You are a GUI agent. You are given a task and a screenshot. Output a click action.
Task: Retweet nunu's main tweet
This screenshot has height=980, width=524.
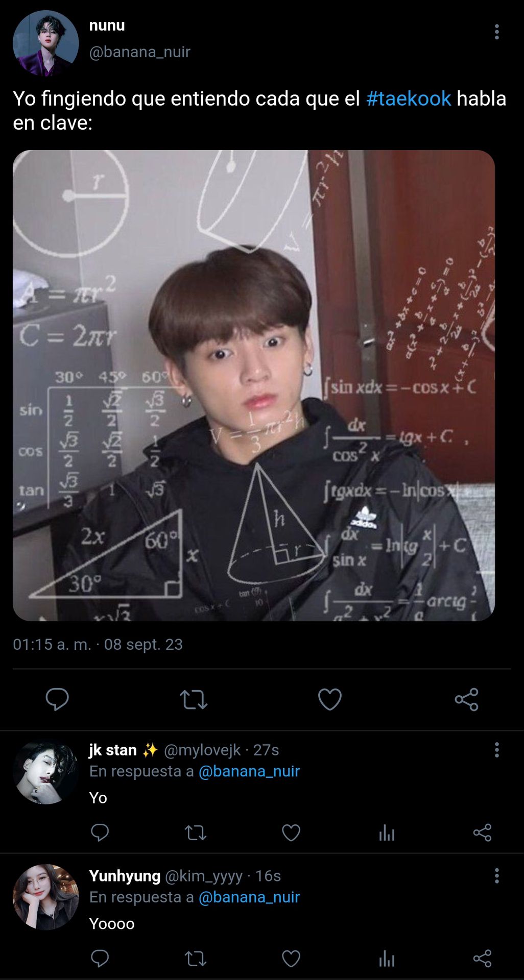194,700
